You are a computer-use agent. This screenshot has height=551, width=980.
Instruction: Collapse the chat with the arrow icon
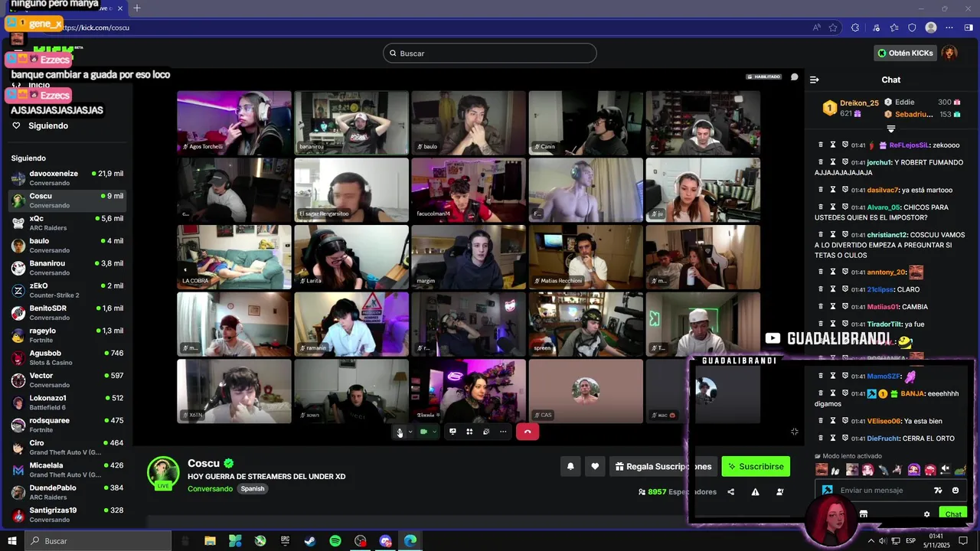pyautogui.click(x=815, y=80)
